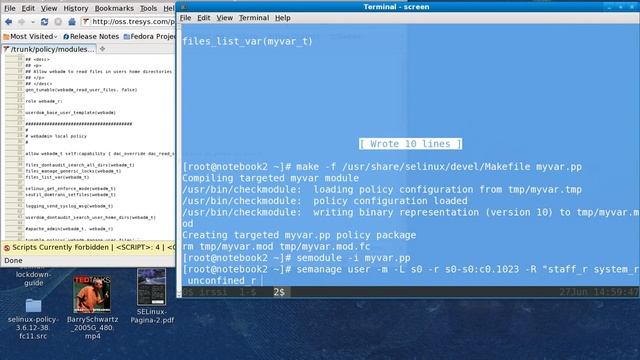Viewport: 640px width, 360px height.
Task: Click the files_list_var(webadm_t) line in browser
Action: coord(57,178)
